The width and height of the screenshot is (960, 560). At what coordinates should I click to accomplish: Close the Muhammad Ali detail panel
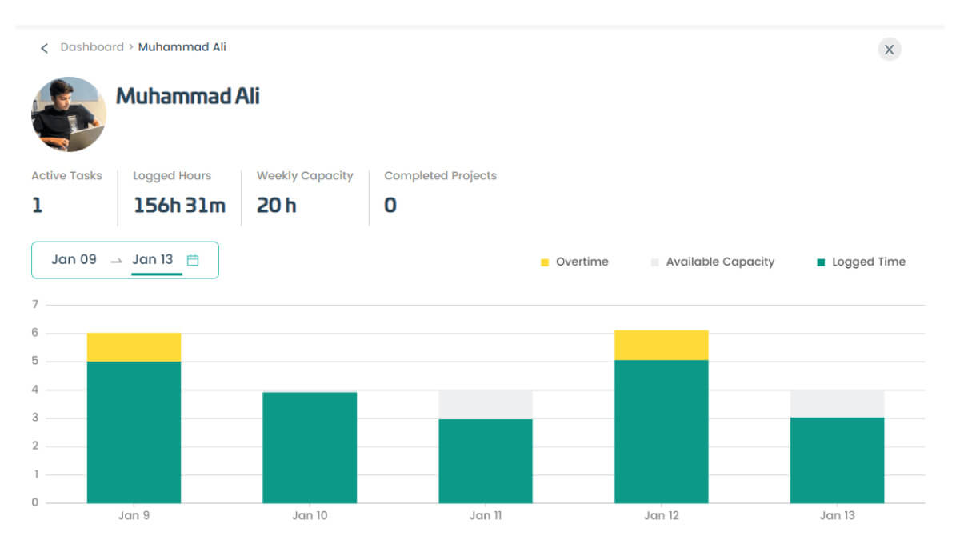(889, 50)
